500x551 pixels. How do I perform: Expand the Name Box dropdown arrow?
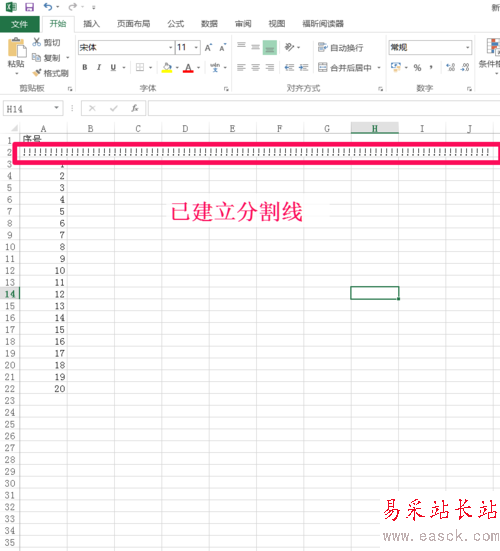click(56, 108)
